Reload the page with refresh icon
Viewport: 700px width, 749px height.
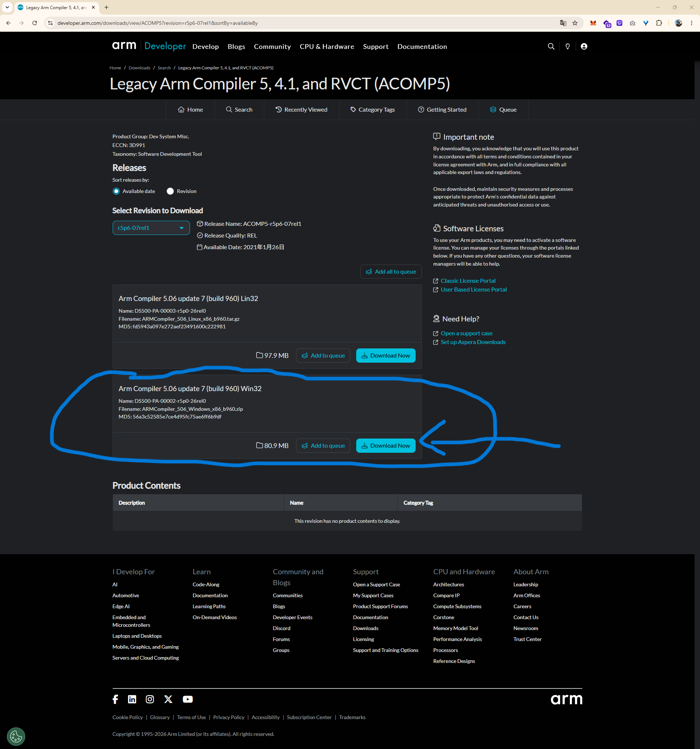[35, 23]
